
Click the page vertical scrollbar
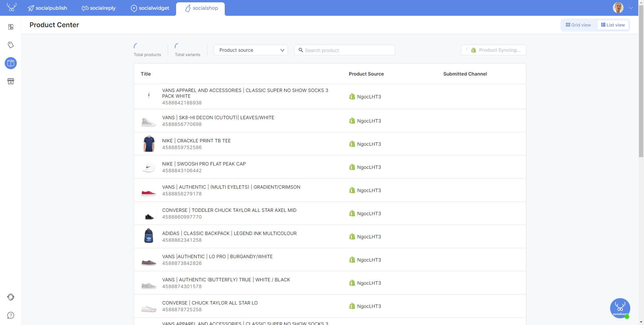[x=641, y=81]
